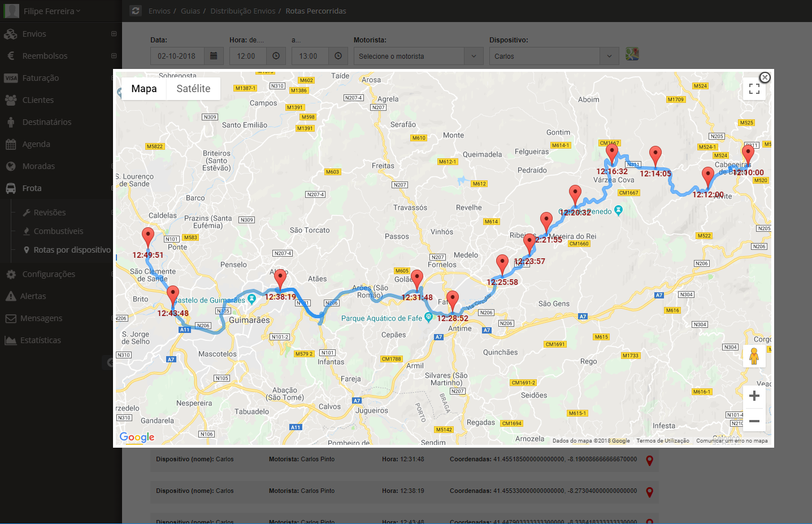Viewport: 812px width, 524px height.
Task: Open Estatísticas in the sidebar
Action: coord(41,340)
